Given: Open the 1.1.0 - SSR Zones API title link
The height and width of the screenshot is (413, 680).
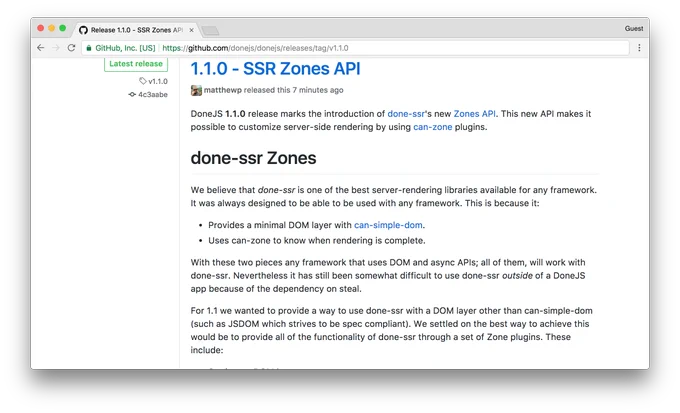Looking at the screenshot, I should [275, 69].
